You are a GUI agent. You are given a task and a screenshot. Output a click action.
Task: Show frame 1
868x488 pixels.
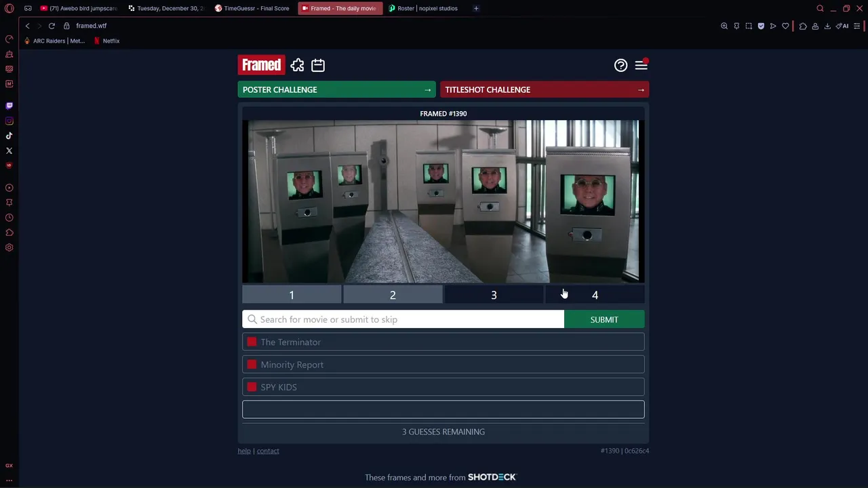pyautogui.click(x=292, y=295)
